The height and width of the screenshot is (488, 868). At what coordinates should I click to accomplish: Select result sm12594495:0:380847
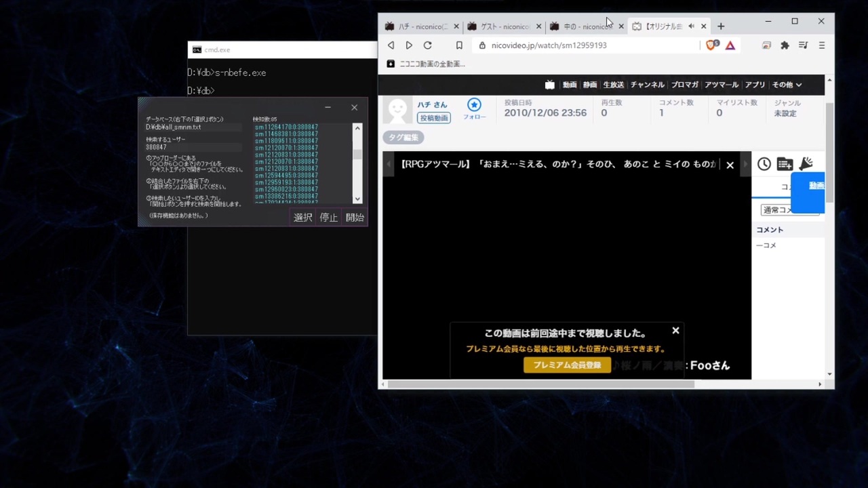286,176
